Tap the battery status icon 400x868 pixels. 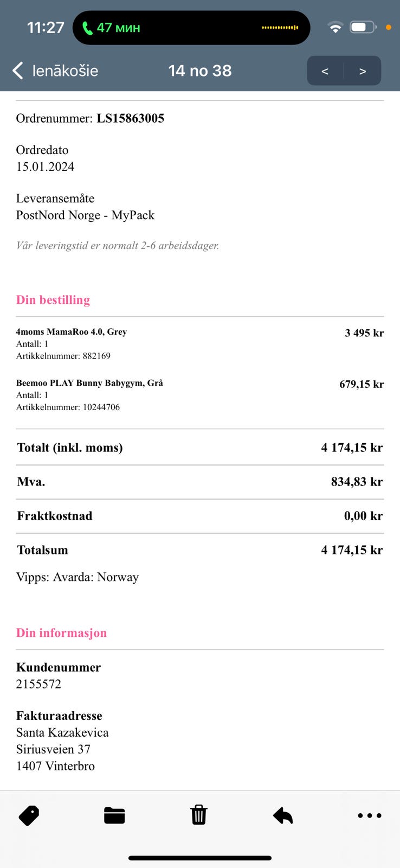pos(363,27)
